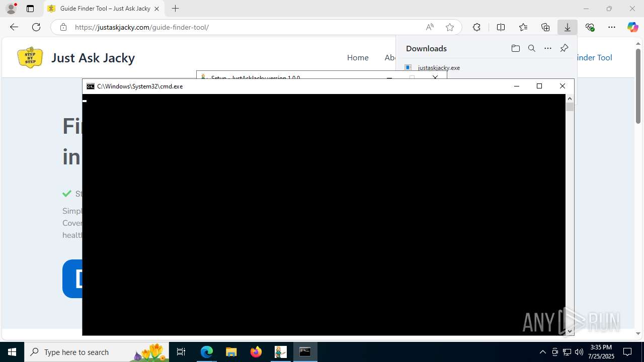Open clock and calendar flyout
Image resolution: width=644 pixels, height=362 pixels.
click(x=601, y=352)
